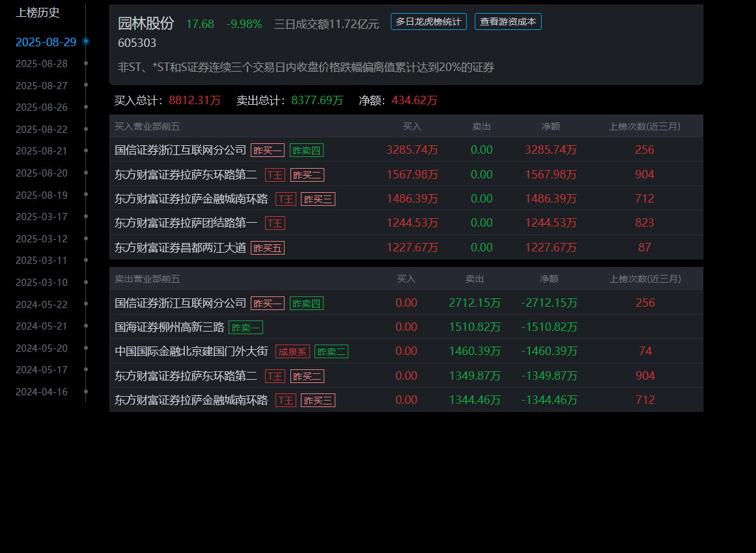Click total buy value 8812.31万

pyautogui.click(x=195, y=100)
